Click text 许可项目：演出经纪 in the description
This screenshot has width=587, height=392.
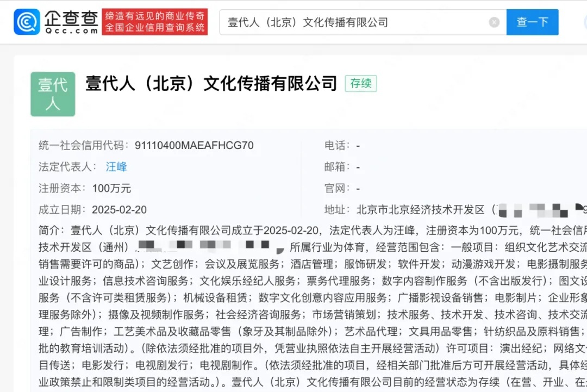pos(494,348)
